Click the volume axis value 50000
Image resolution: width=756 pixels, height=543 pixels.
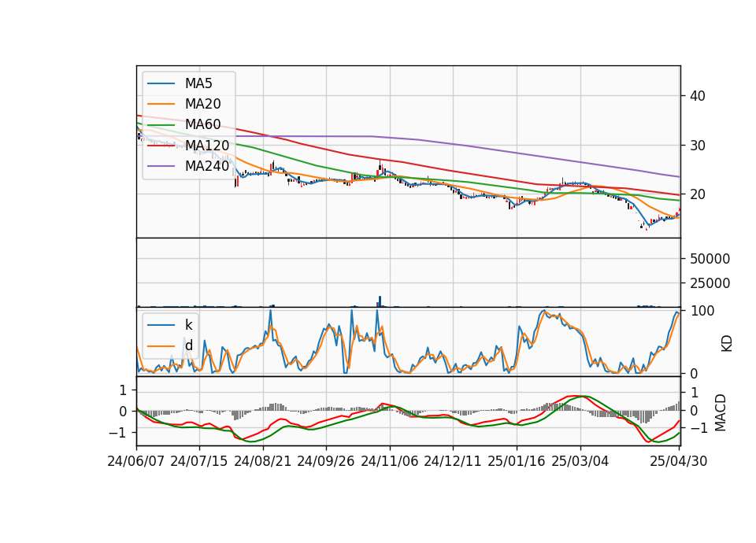click(x=710, y=259)
